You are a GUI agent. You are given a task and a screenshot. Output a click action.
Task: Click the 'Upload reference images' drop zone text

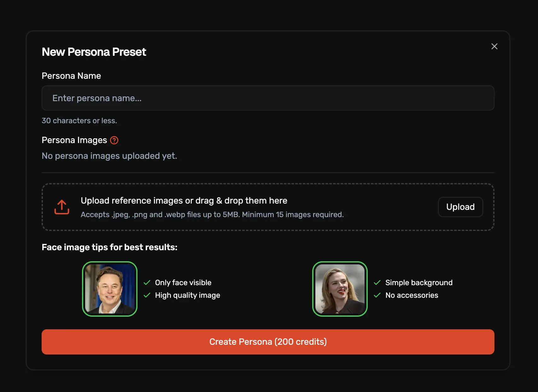[x=184, y=201]
